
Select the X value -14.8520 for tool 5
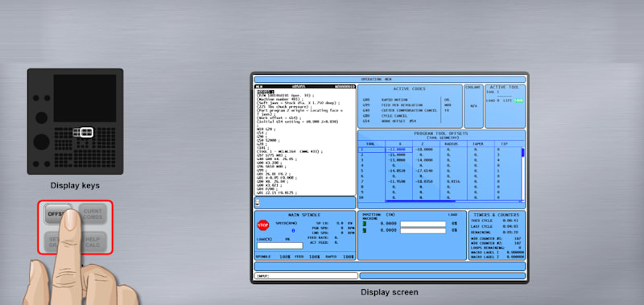click(x=398, y=171)
